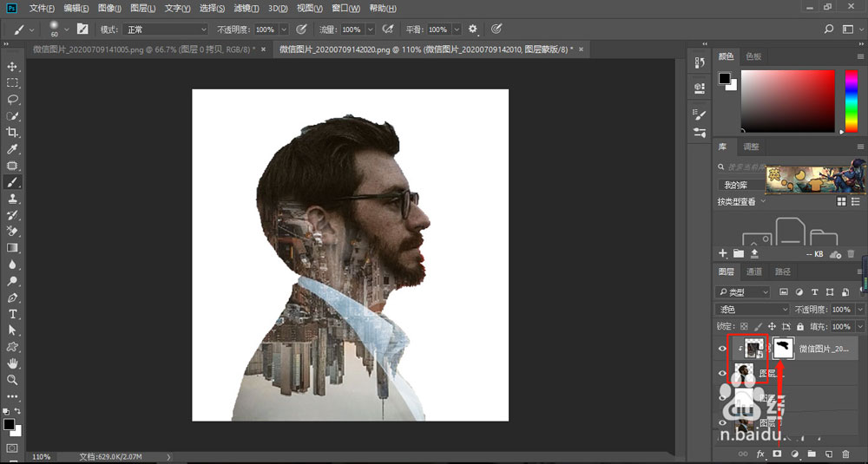Toggle lock position
Screen dimensions: 868x464
click(x=772, y=327)
